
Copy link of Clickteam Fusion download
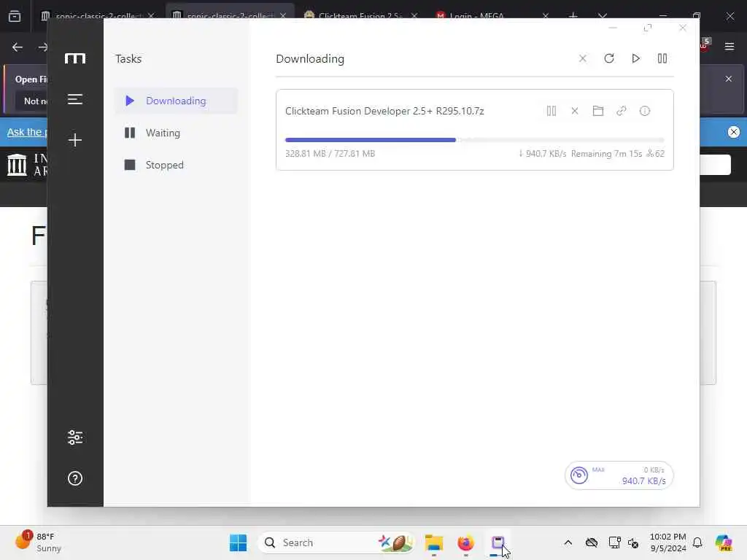(622, 111)
